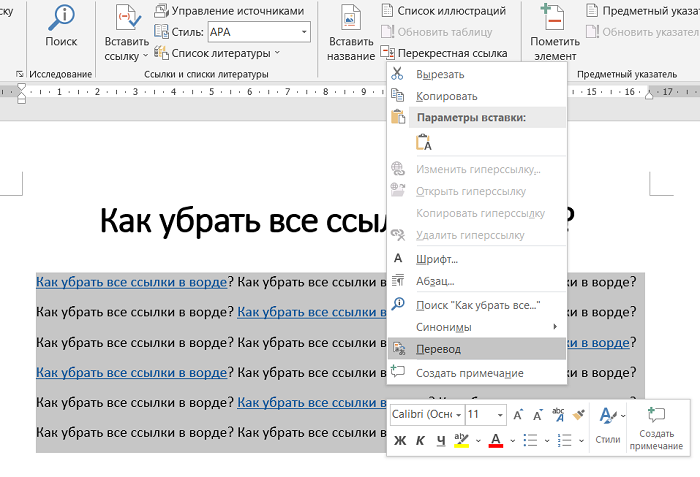Screen dimensions: 700x477
Task: Click the bullet list icon
Action: click(x=530, y=440)
